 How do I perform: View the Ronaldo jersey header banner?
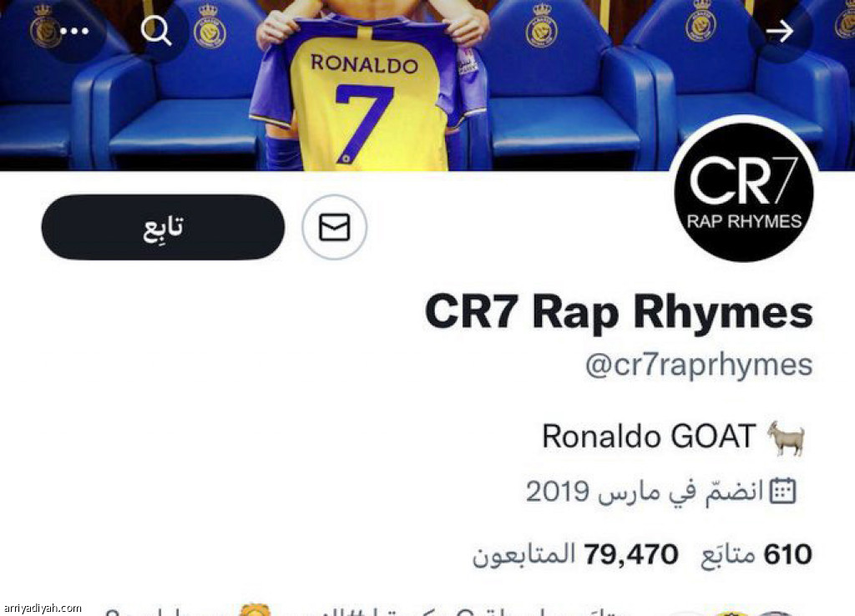[427, 85]
